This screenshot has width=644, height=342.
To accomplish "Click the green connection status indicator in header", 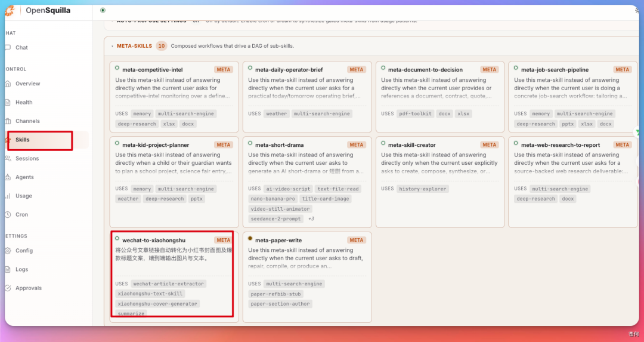I will click(103, 10).
